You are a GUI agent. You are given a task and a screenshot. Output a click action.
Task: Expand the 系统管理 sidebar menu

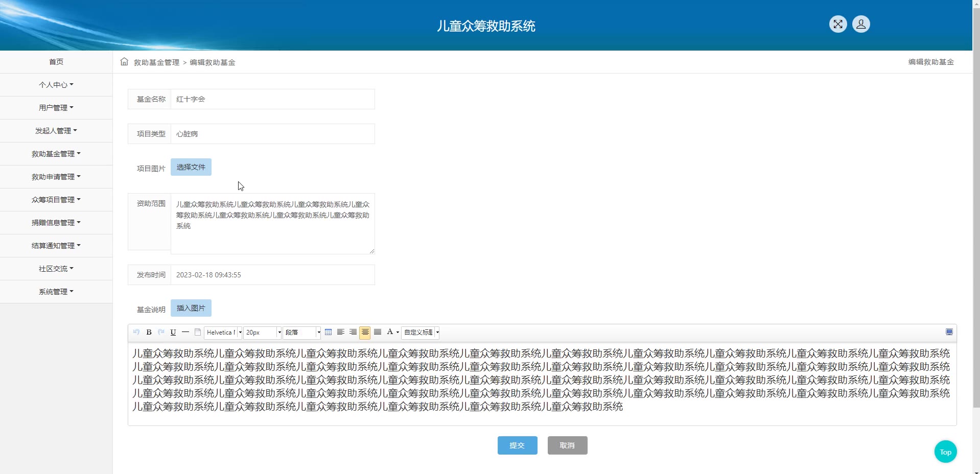tap(56, 292)
